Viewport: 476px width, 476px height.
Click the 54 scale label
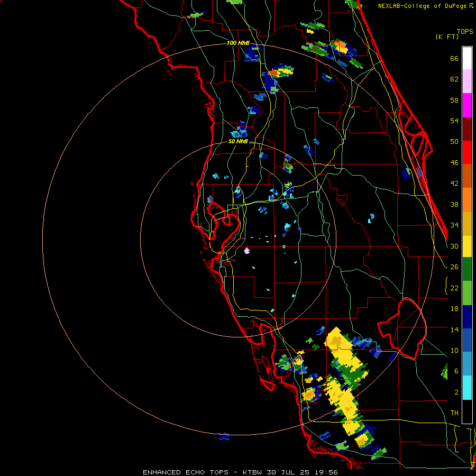pos(454,121)
